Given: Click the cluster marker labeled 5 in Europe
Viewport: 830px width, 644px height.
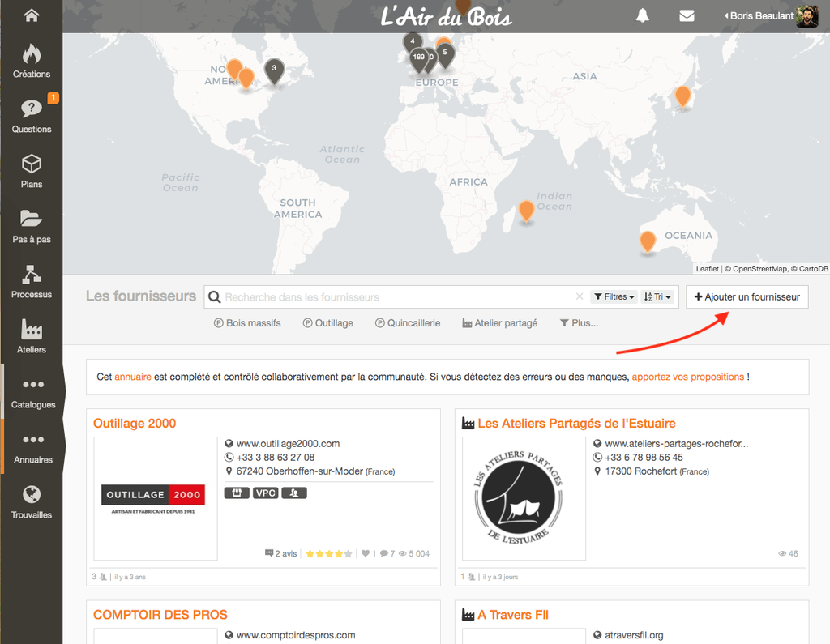Looking at the screenshot, I should coord(445,55).
